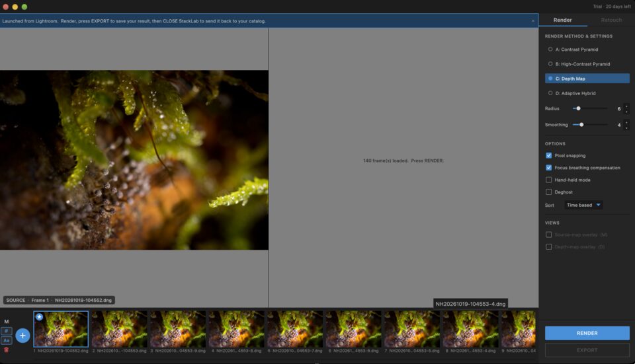635x364 pixels.
Task: Enable Hand-held mode checkbox
Action: (x=549, y=180)
